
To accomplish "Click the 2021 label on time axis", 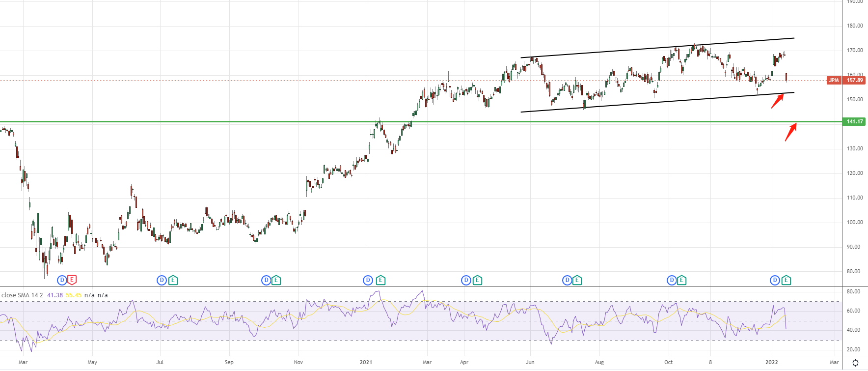I will pos(366,362).
